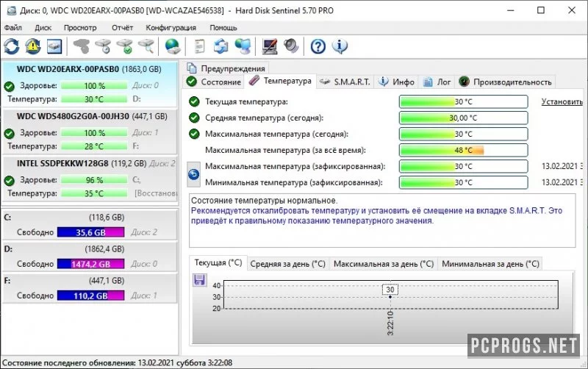Image resolution: width=588 pixels, height=369 pixels.
Task: Select the Температура tab
Action: click(280, 81)
